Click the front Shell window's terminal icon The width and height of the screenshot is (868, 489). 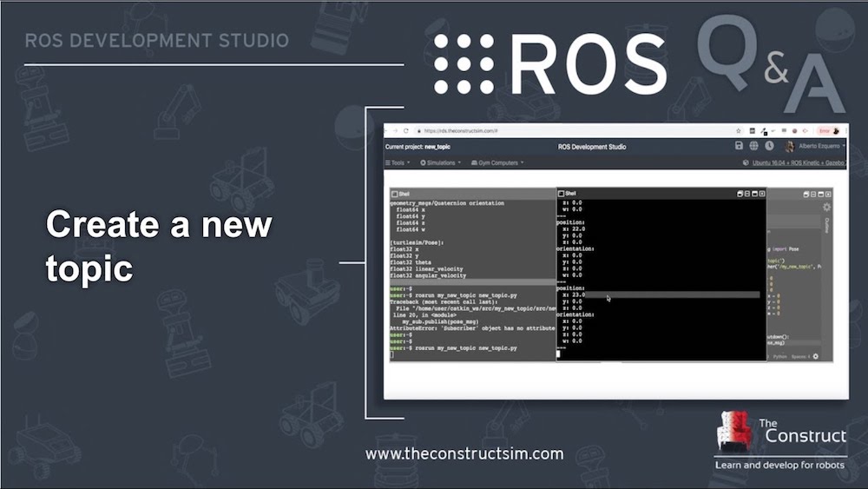pyautogui.click(x=561, y=194)
